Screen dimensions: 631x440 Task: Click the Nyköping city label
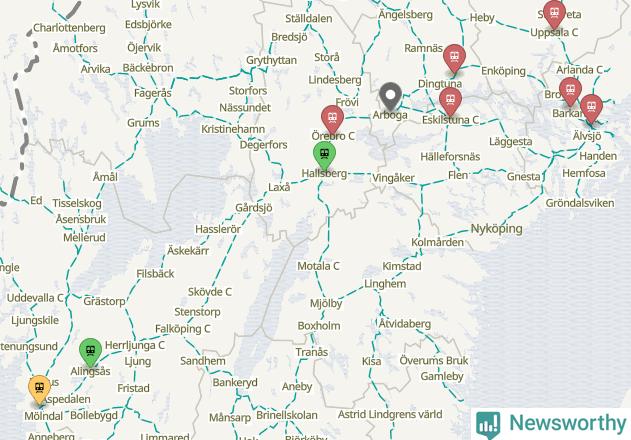pyautogui.click(x=497, y=229)
